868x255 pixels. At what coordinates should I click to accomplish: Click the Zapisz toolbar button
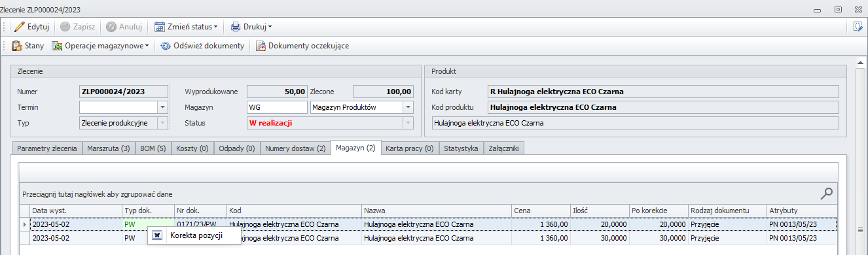click(x=78, y=27)
